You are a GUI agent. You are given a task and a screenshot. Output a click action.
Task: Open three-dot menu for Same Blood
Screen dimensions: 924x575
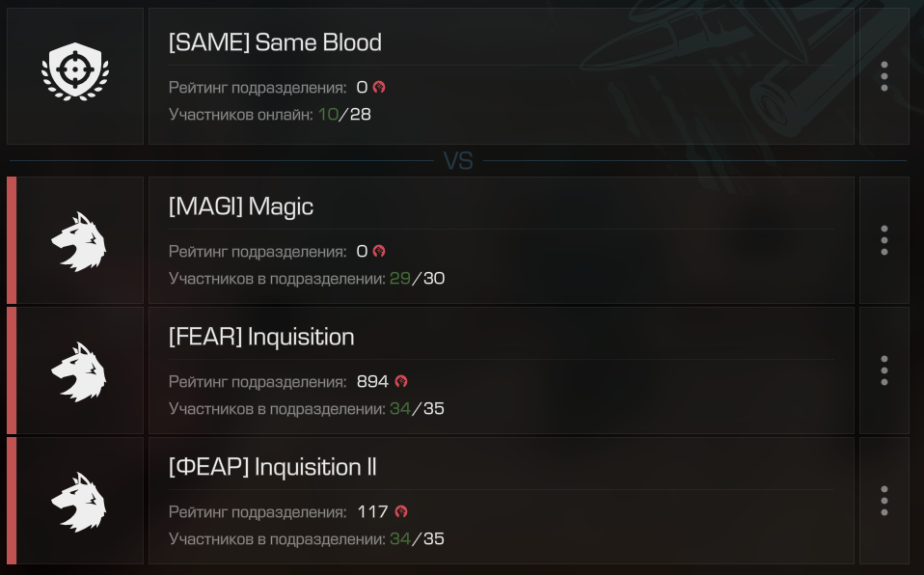(883, 76)
